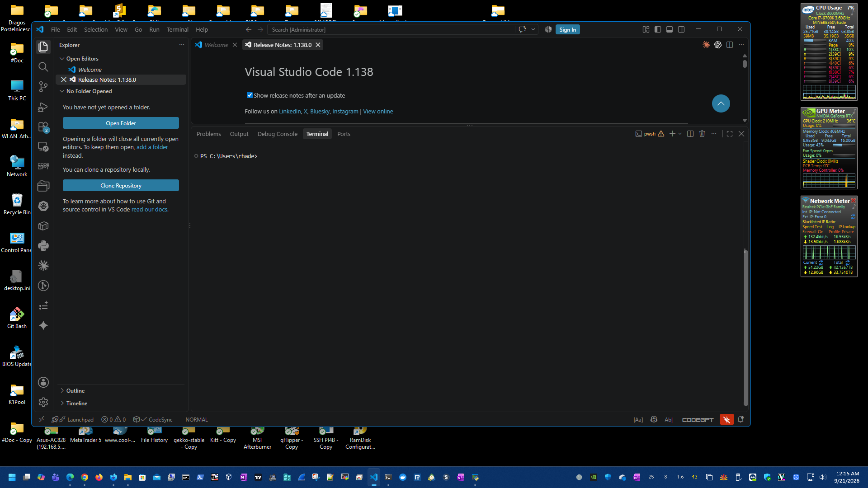
Task: Expand the Timeline section
Action: tap(62, 404)
